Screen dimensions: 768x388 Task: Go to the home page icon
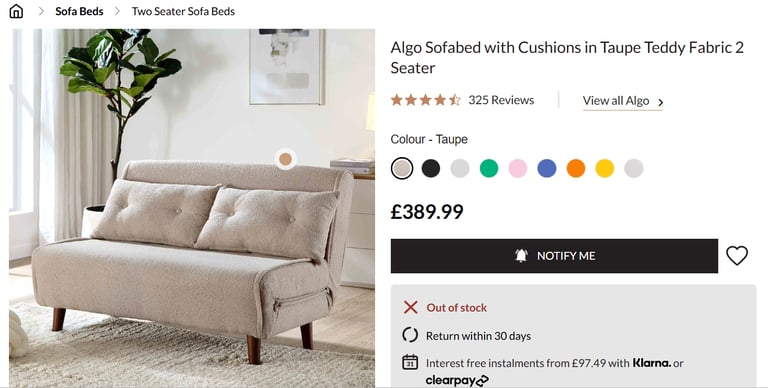click(x=16, y=11)
